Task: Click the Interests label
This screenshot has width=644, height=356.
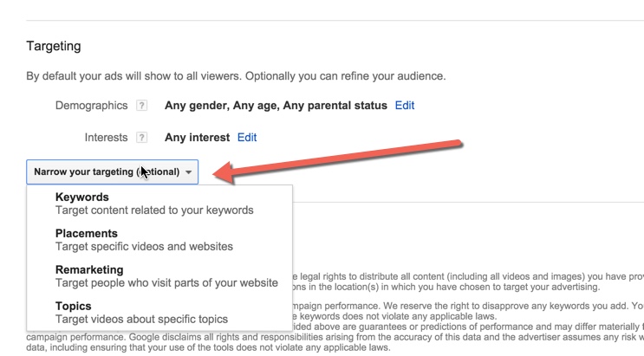Action: coord(106,137)
